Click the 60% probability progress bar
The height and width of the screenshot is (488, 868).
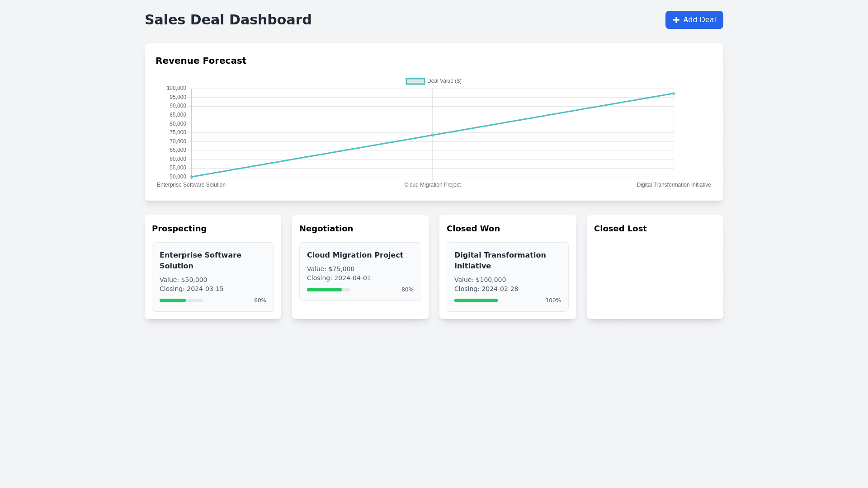click(181, 300)
